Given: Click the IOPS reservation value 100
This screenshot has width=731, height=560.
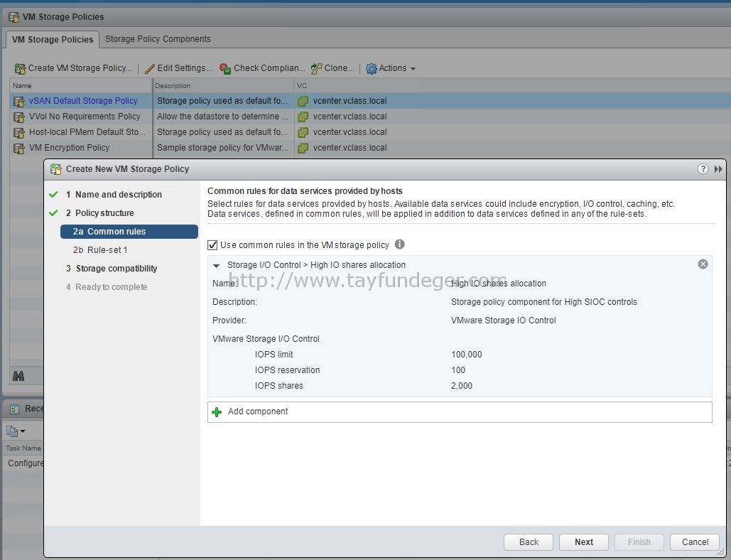Looking at the screenshot, I should pyautogui.click(x=457, y=370).
